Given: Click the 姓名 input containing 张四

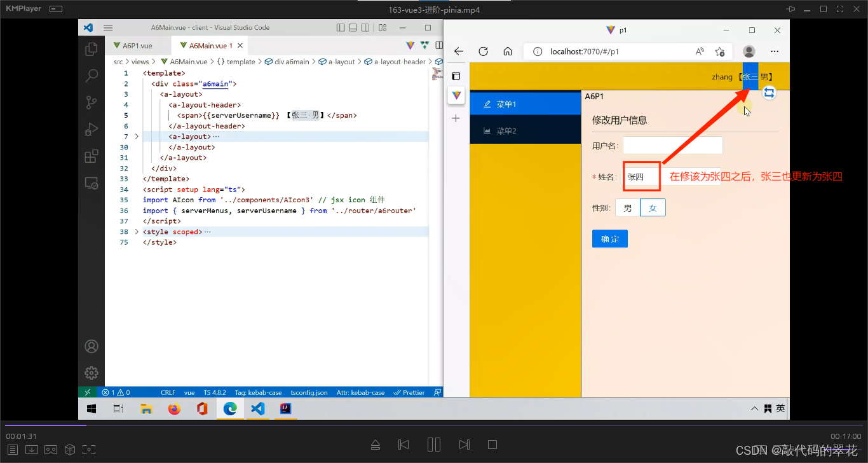Looking at the screenshot, I should [672, 177].
